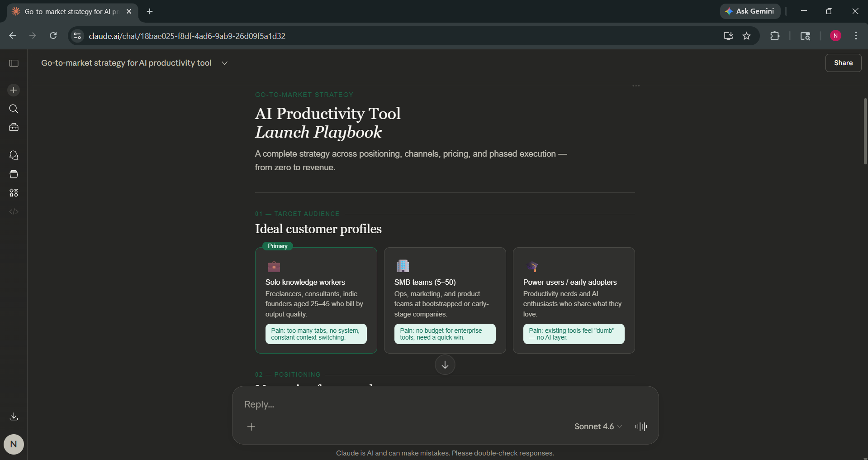The width and height of the screenshot is (868, 460).
Task: Open the browser side search panel icon
Action: click(805, 36)
